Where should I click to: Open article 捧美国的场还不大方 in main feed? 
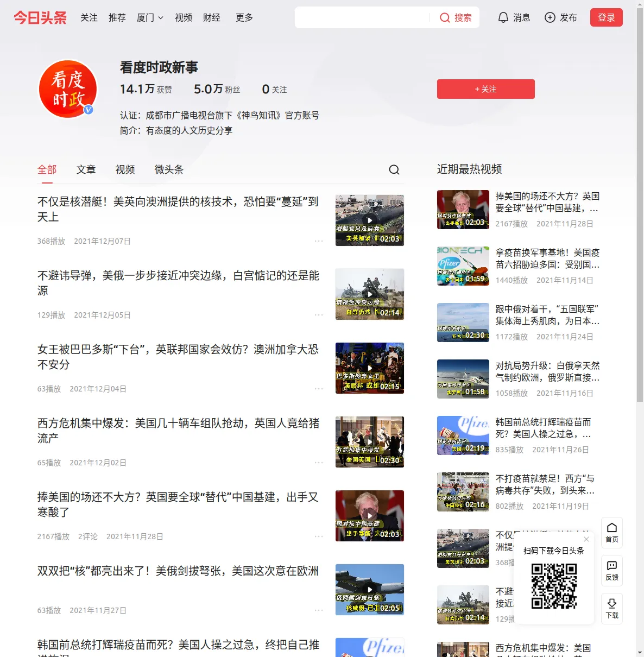178,505
